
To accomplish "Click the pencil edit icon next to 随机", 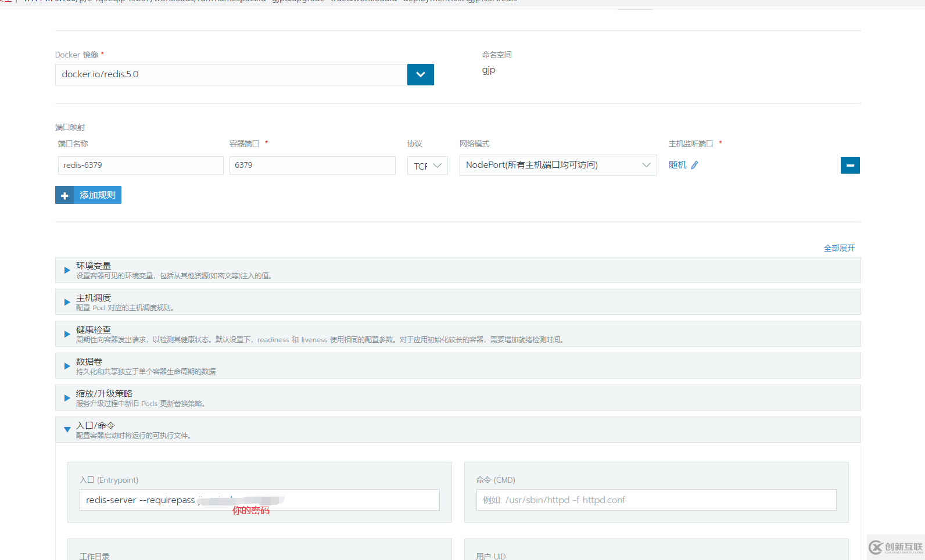I will (x=694, y=165).
